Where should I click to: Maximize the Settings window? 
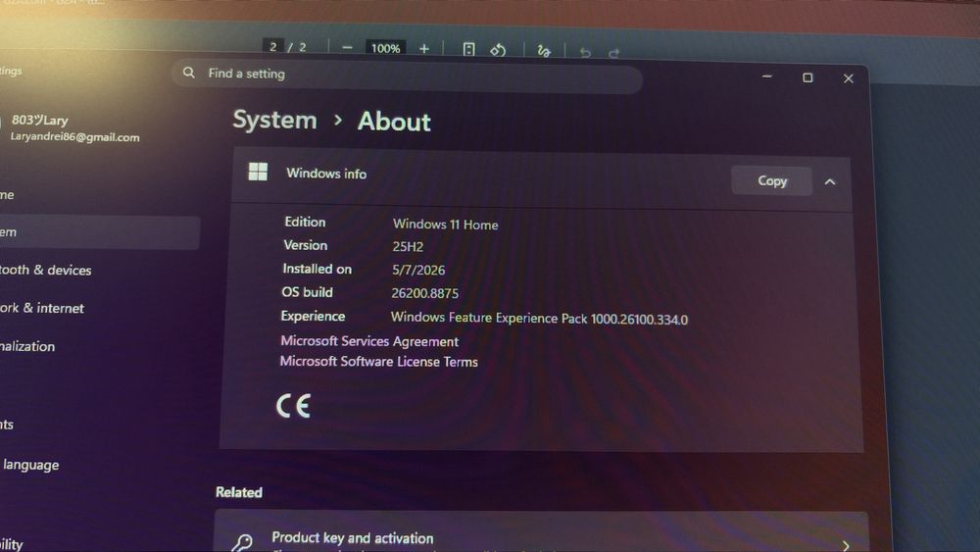pyautogui.click(x=808, y=77)
